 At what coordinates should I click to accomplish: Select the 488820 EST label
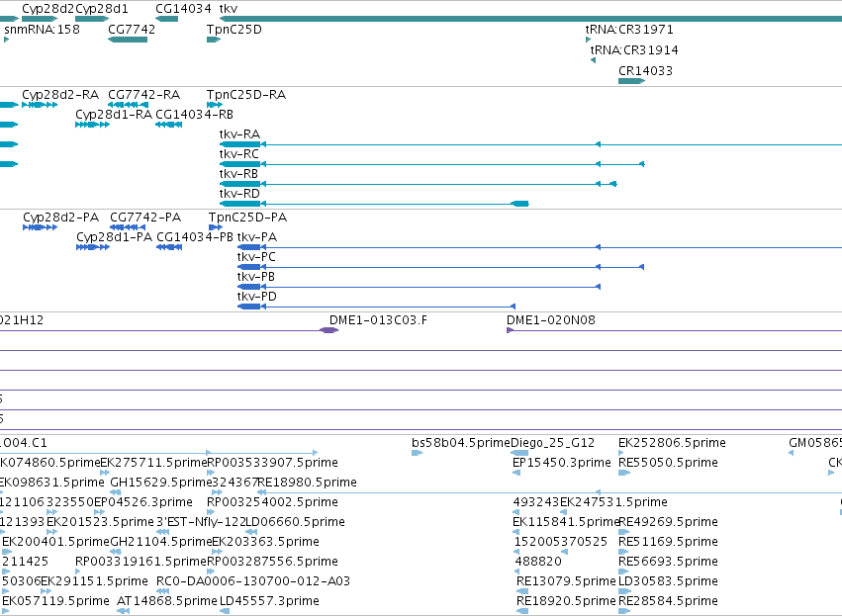click(538, 562)
